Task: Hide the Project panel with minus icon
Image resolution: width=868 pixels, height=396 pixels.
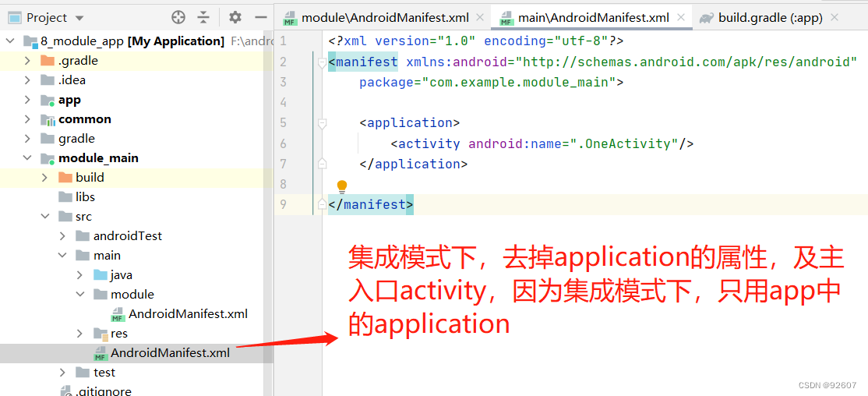Action: [261, 18]
